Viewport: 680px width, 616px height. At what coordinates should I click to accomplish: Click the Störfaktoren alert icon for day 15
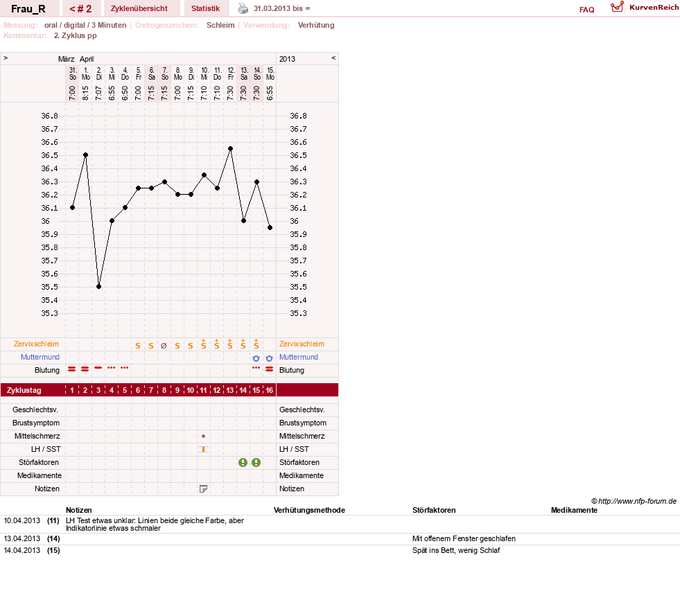pyautogui.click(x=256, y=463)
